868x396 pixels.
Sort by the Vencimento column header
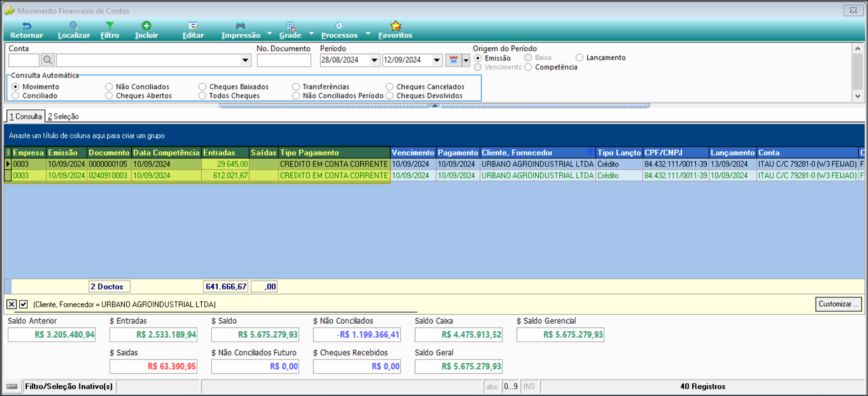pos(413,153)
